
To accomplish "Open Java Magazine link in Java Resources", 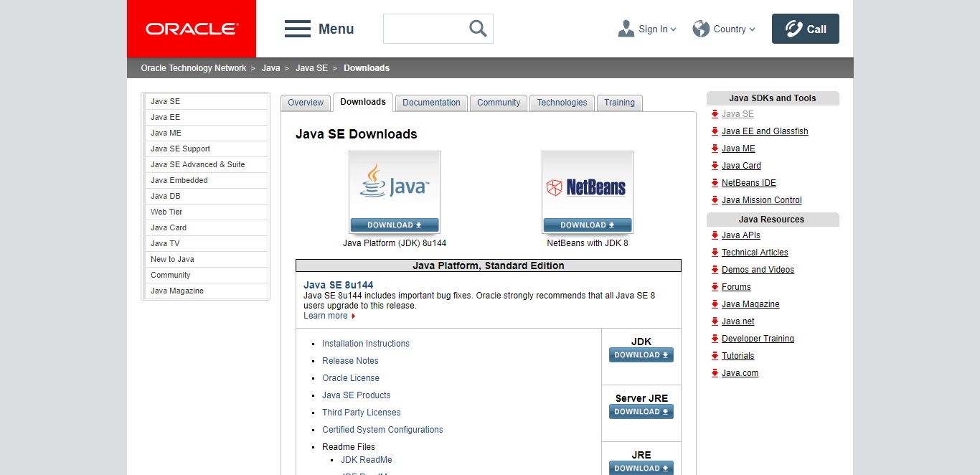I will click(750, 304).
